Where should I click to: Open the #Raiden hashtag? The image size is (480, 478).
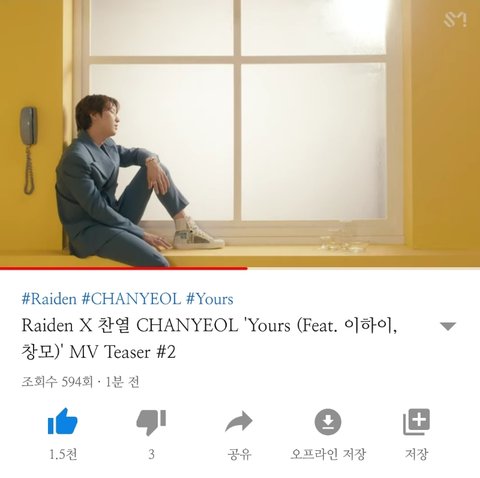[x=49, y=299]
